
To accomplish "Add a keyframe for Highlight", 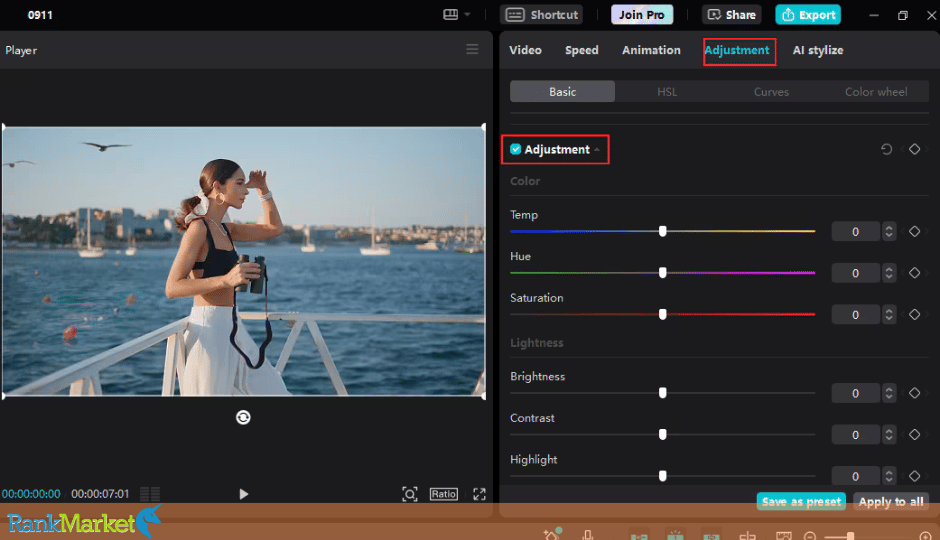I will point(914,476).
